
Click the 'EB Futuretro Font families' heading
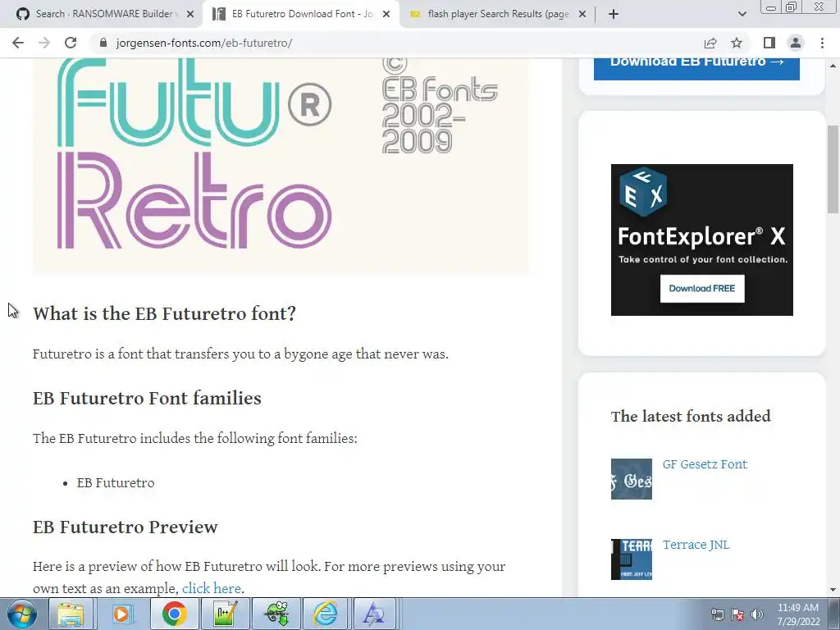147,398
